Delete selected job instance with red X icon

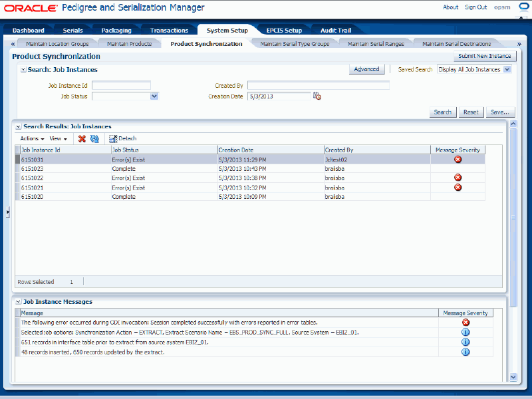[82, 138]
